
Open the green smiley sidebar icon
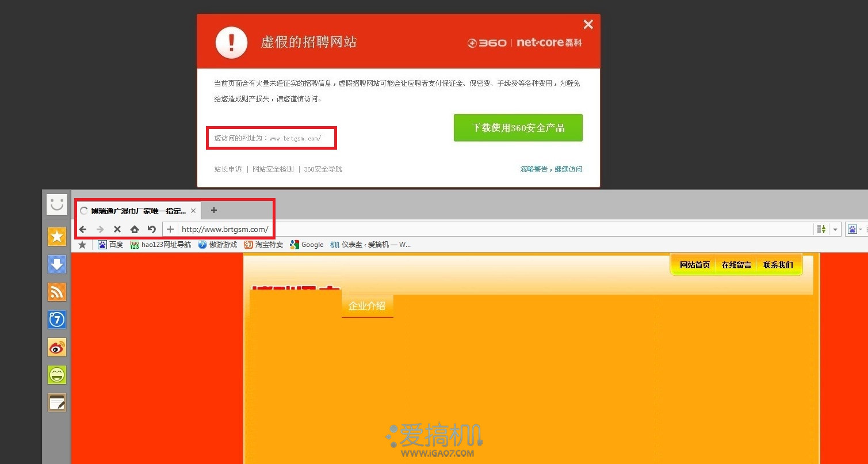coord(57,375)
